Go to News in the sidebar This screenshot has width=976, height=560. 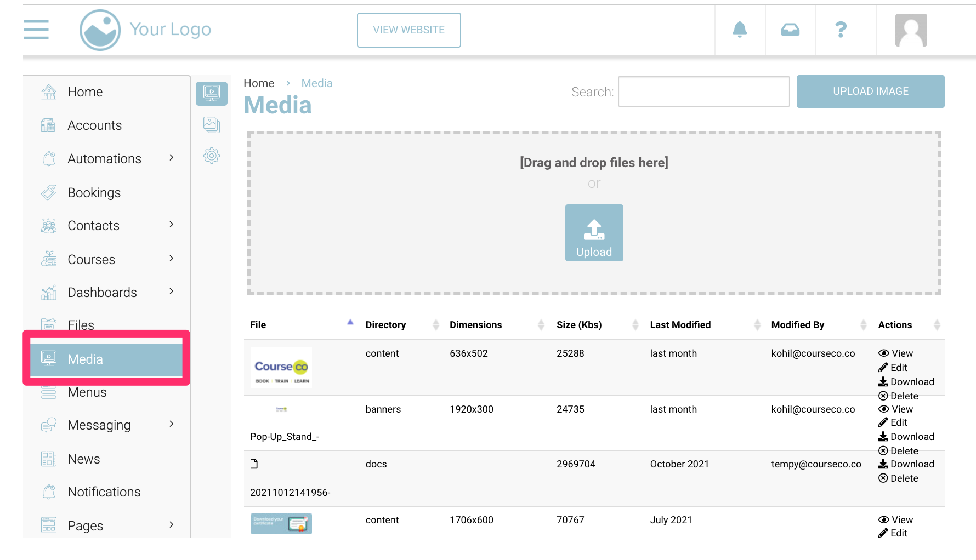[83, 459]
